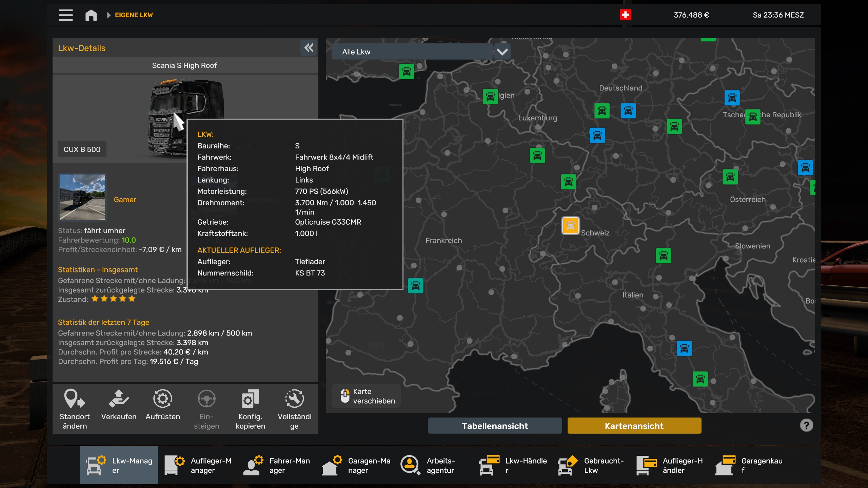Viewport: 868px width, 488px height.
Task: Go to the home screen icon
Action: pyautogui.click(x=91, y=15)
